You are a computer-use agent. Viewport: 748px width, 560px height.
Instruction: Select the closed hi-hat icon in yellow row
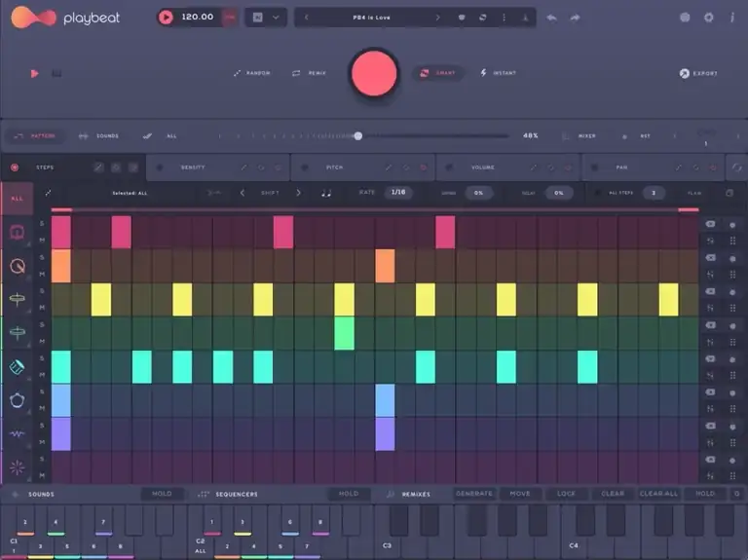pos(18,300)
